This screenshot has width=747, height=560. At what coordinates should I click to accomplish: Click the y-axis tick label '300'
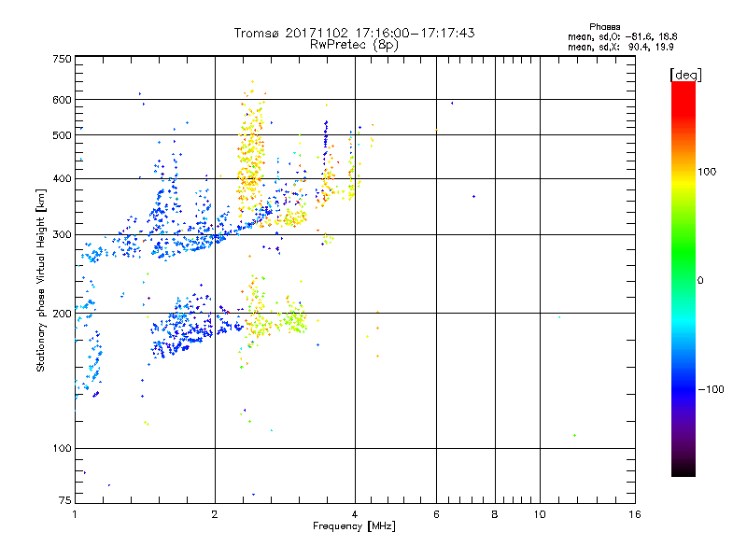62,235
